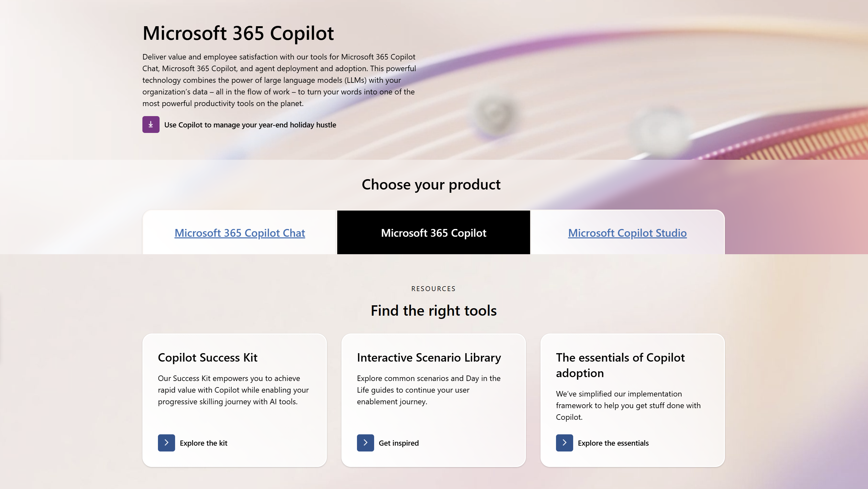
Task: Click the Find the right tools heading
Action: tap(433, 310)
